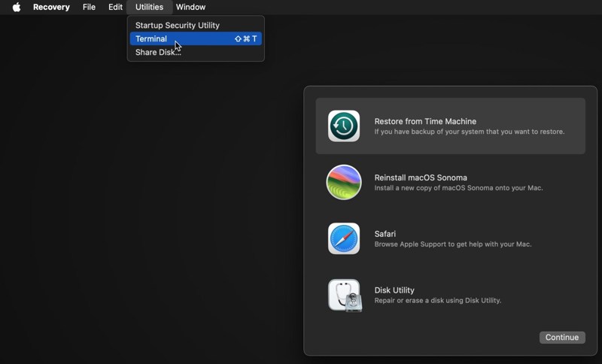
Task: Launch Terminal from the Utilities menu
Action: (x=151, y=39)
